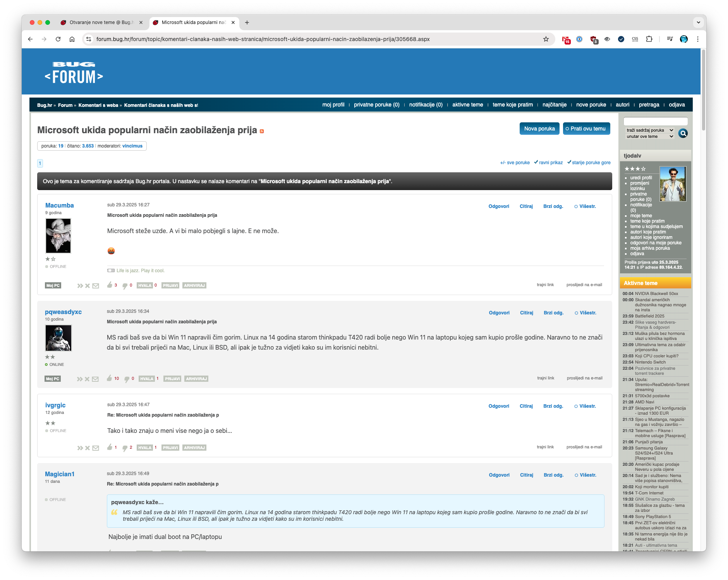Click 'Komentari s weba' breadcrumb
728x580 pixels.
coord(98,105)
